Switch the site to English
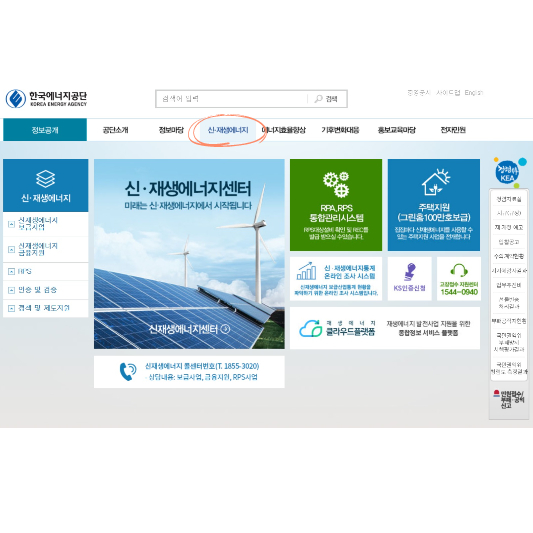533x533 pixels. tap(474, 92)
